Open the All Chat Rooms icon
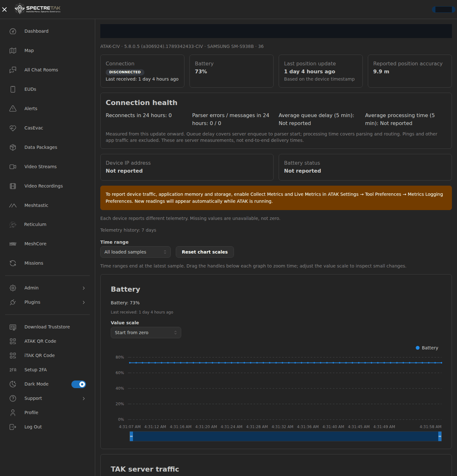This screenshot has width=457, height=476. point(13,70)
